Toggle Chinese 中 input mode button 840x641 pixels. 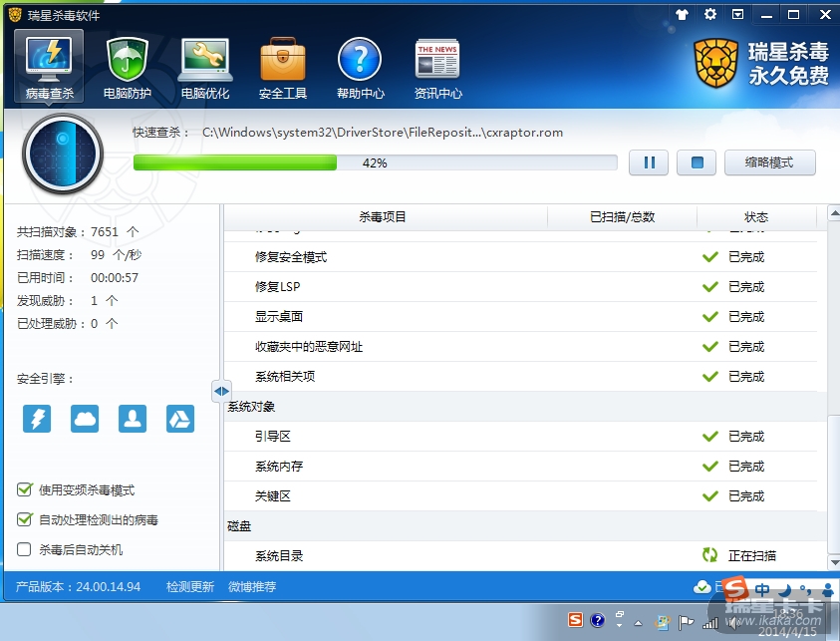[762, 590]
